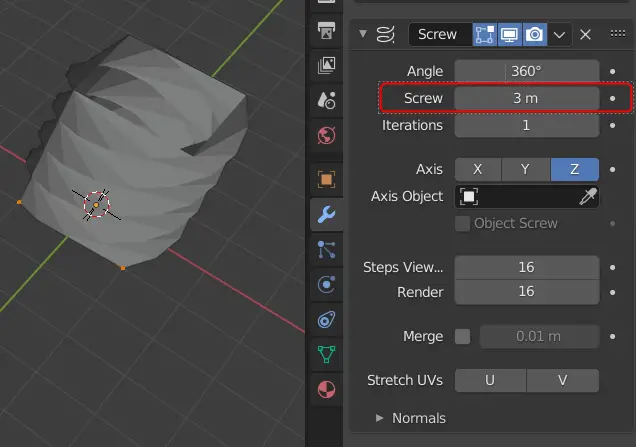The image size is (636, 447).
Task: Set screw axis to Z
Action: [575, 169]
